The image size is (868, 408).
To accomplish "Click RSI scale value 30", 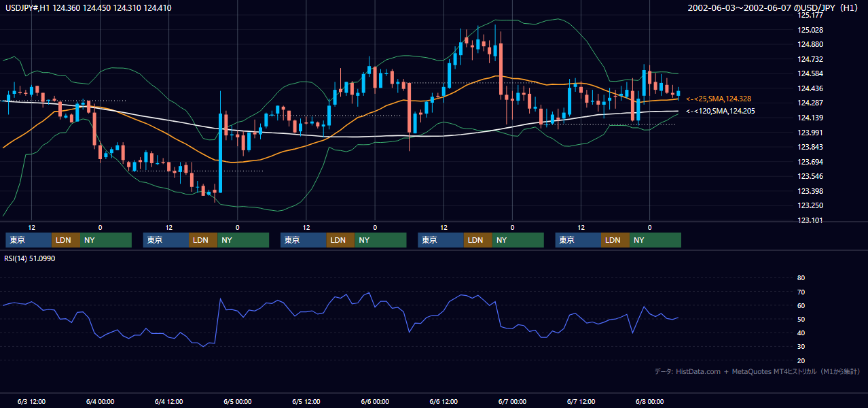I will click(x=801, y=347).
